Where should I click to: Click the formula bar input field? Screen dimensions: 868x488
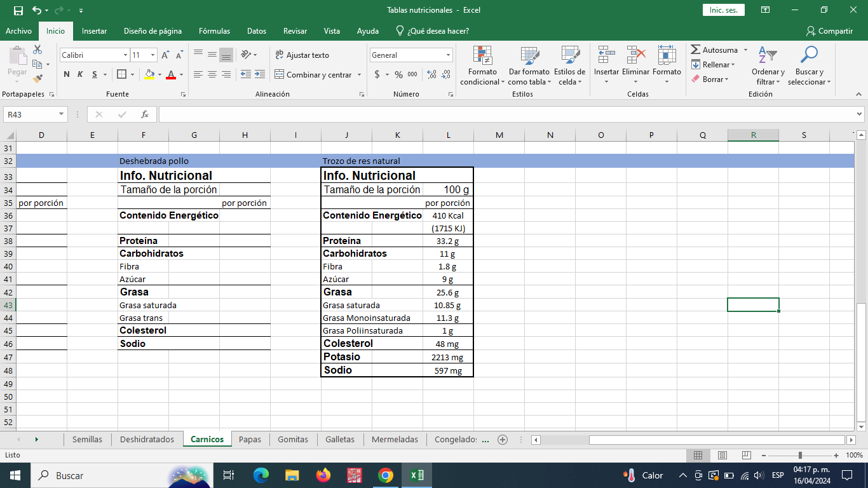(506, 114)
